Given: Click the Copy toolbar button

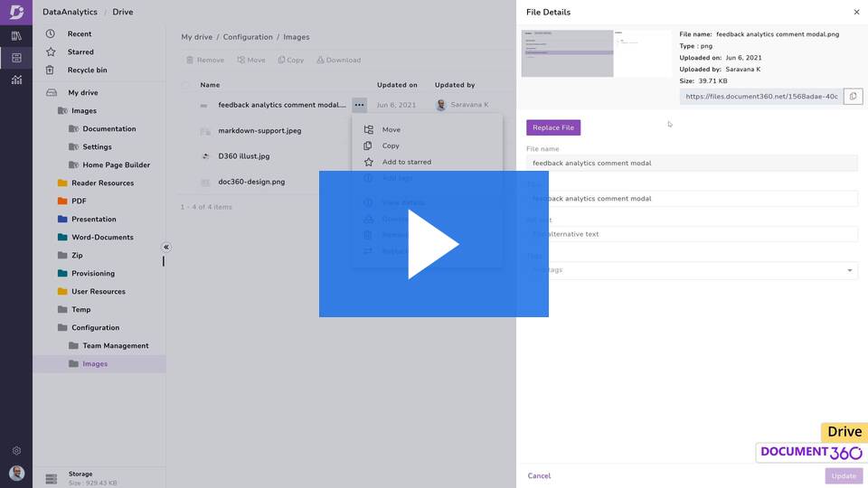Looking at the screenshot, I should pos(291,61).
